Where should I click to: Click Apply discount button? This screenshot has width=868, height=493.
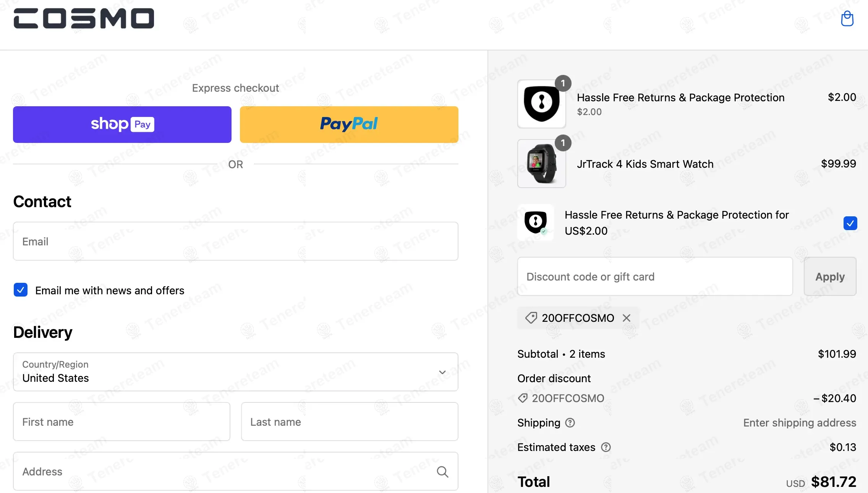pos(830,276)
